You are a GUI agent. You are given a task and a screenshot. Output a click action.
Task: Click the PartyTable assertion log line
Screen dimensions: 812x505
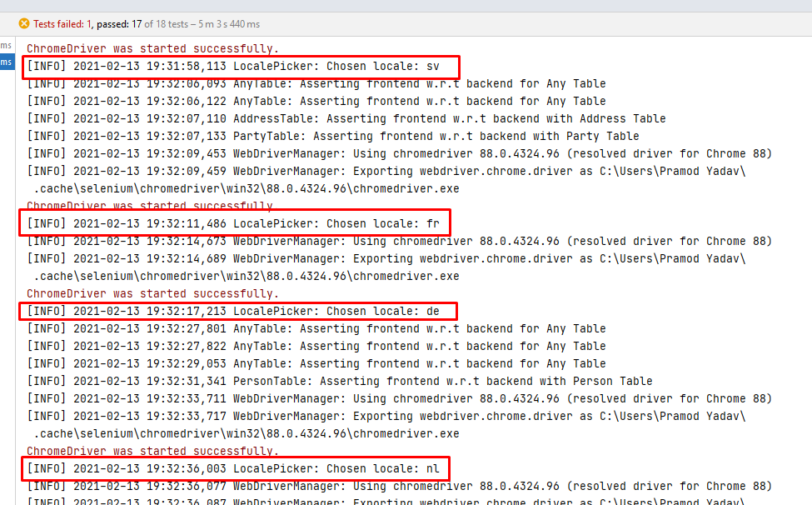(x=333, y=136)
